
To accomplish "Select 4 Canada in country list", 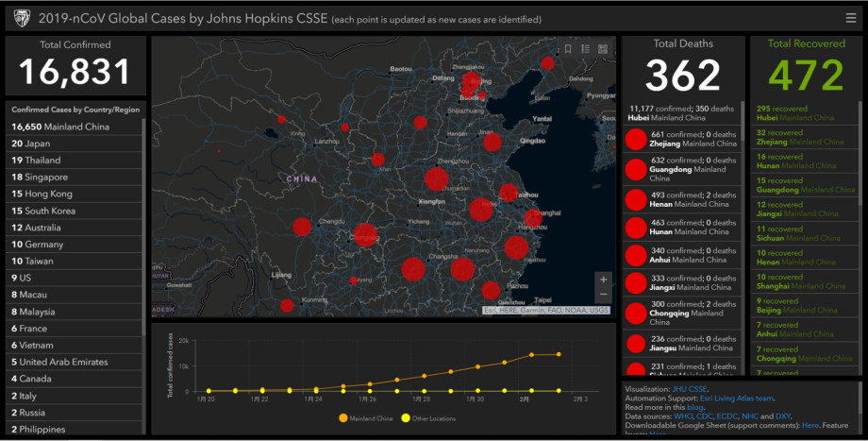I will [x=75, y=379].
